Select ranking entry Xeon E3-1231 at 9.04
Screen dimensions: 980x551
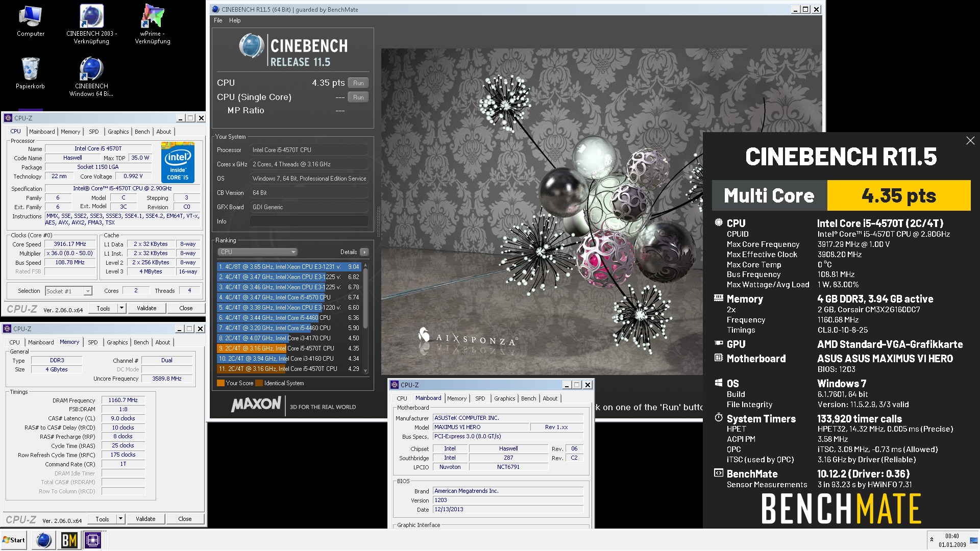[x=289, y=267]
